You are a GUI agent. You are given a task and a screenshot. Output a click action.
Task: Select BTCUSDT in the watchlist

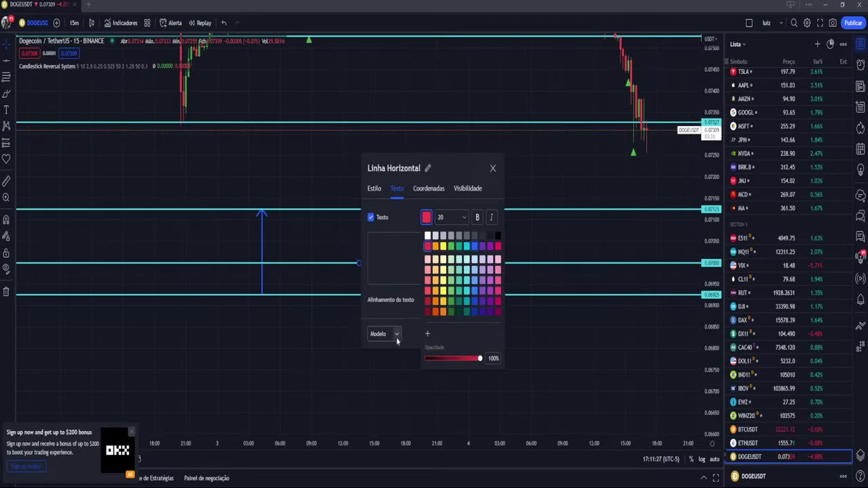789,430
